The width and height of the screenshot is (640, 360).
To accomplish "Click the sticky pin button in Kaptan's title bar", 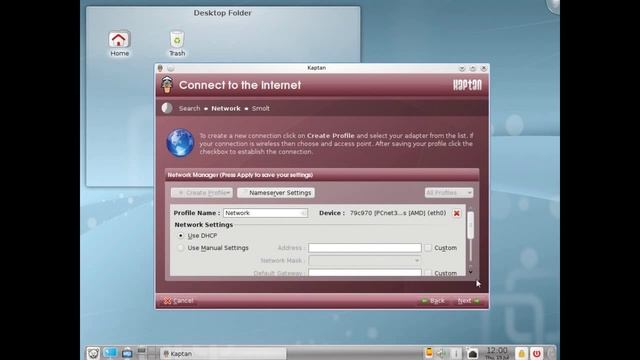I will click(x=171, y=68).
